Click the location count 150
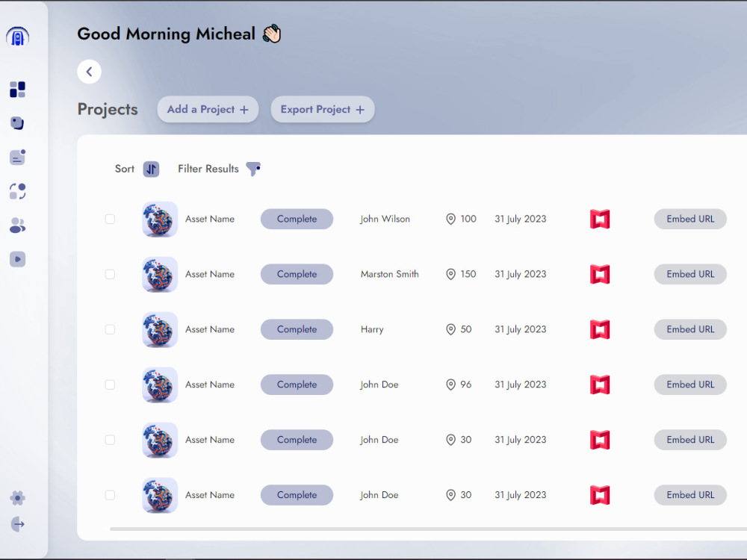Screen dimensions: 747x560 468,274
